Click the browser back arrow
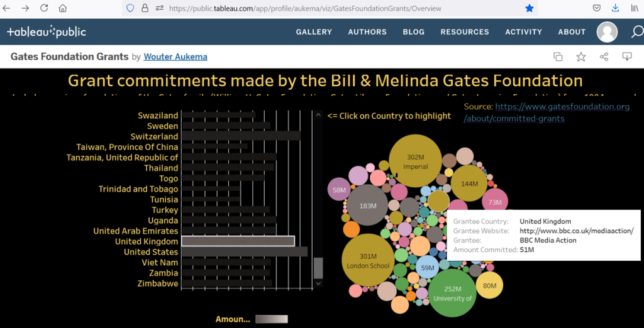644x328 pixels. point(8,8)
